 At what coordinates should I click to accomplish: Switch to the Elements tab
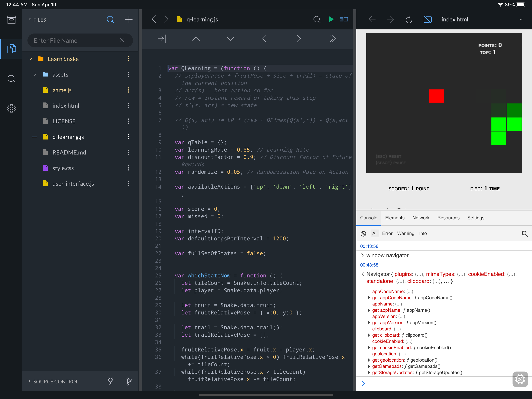[395, 218]
